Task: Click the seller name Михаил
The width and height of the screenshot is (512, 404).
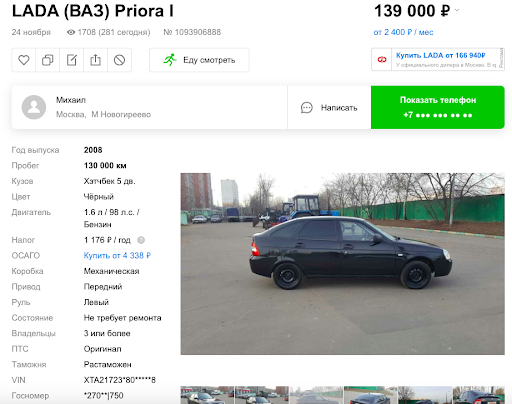Action: click(x=71, y=100)
